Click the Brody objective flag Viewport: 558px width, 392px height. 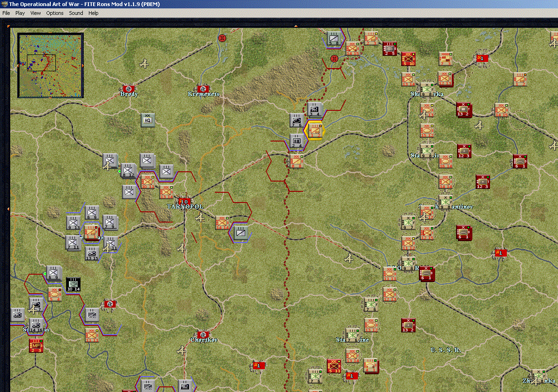(128, 88)
